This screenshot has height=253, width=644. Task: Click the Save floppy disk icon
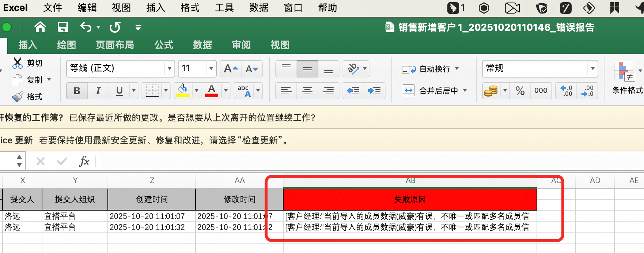coord(63,27)
